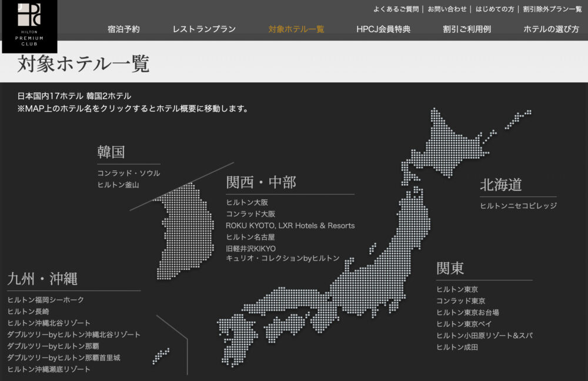This screenshot has height=381, width=588.
Task: Click the 日本国内17ホテル 韓国2ホテル text
Action: click(74, 96)
